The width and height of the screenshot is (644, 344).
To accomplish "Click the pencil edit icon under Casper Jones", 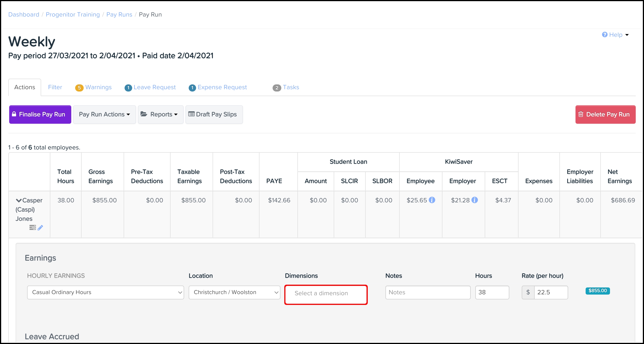I will coord(40,228).
